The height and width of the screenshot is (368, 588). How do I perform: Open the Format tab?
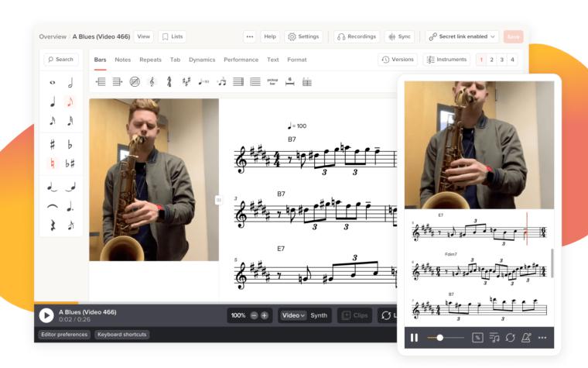pyautogui.click(x=297, y=60)
